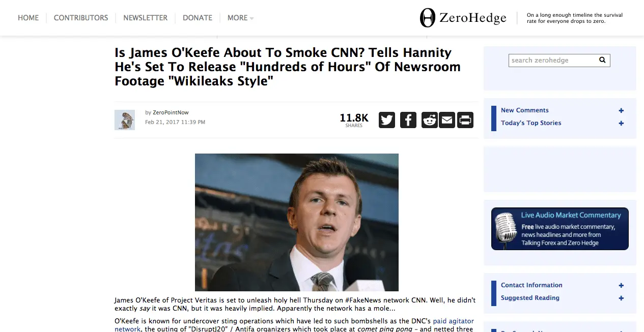644x332 pixels.
Task: Click Live Audio Market Commentary banner
Action: (560, 229)
